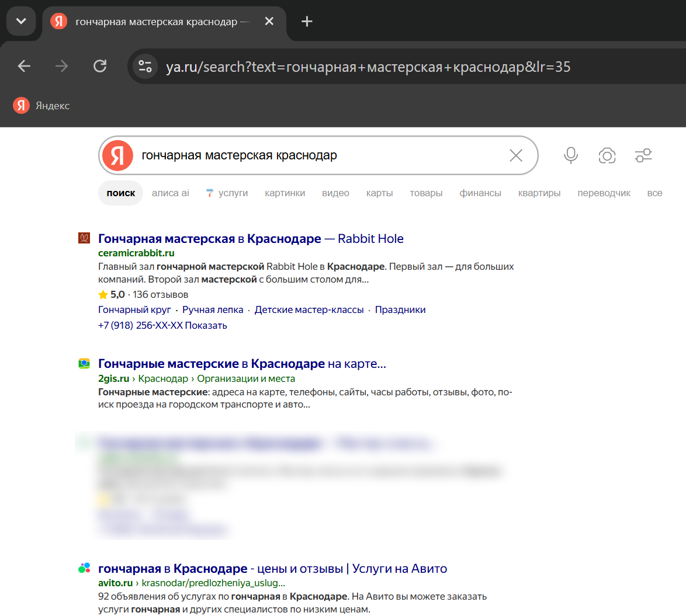Open search settings sliders icon
This screenshot has height=616, width=686.
[643, 155]
